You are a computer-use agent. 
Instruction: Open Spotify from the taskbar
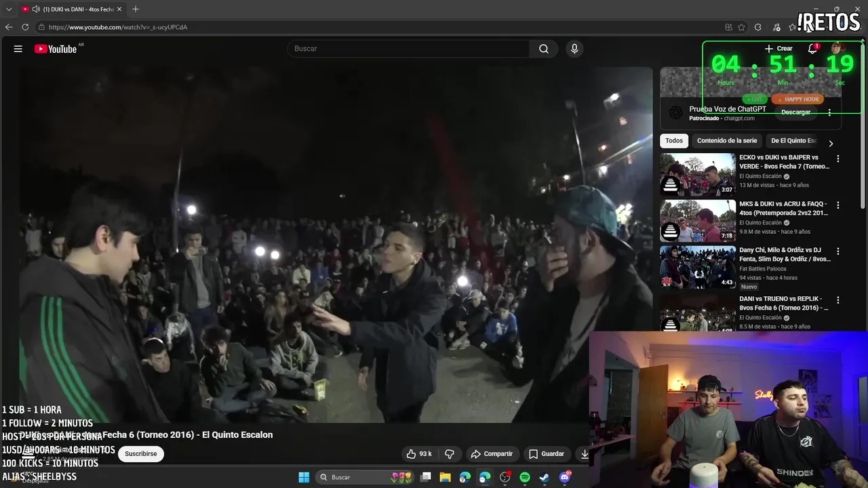coord(524,477)
